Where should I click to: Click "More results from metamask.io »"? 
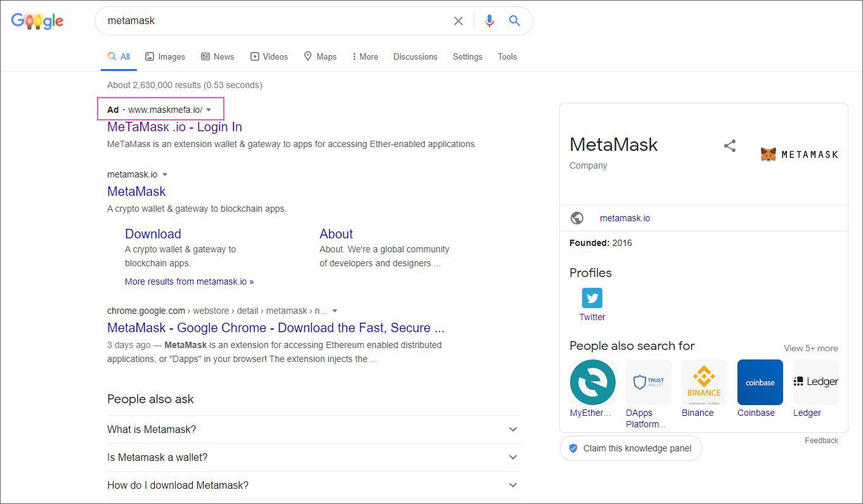[189, 281]
